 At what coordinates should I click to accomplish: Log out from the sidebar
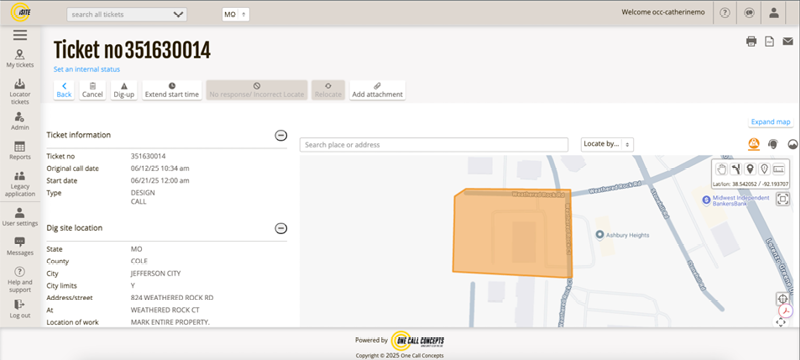20,309
